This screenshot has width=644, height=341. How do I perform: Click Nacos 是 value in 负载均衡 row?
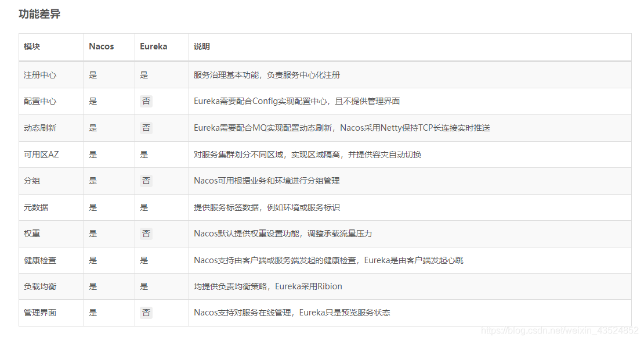click(93, 286)
